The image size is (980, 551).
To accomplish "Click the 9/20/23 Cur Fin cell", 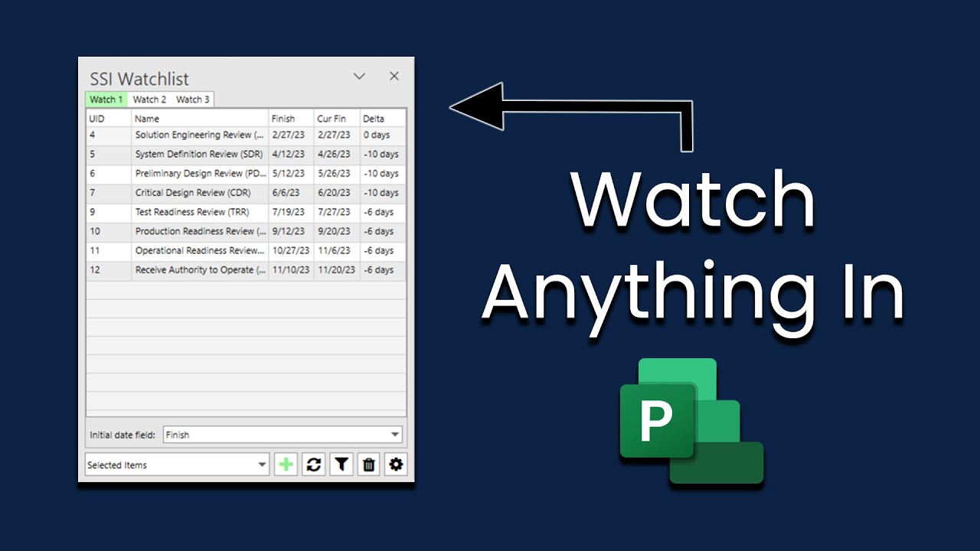I will (x=337, y=231).
